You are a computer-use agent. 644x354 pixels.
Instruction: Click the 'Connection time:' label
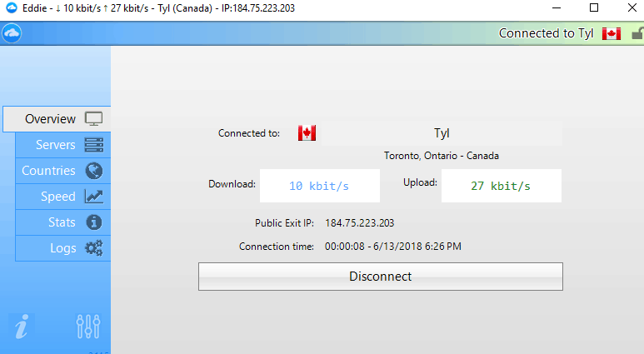(277, 247)
